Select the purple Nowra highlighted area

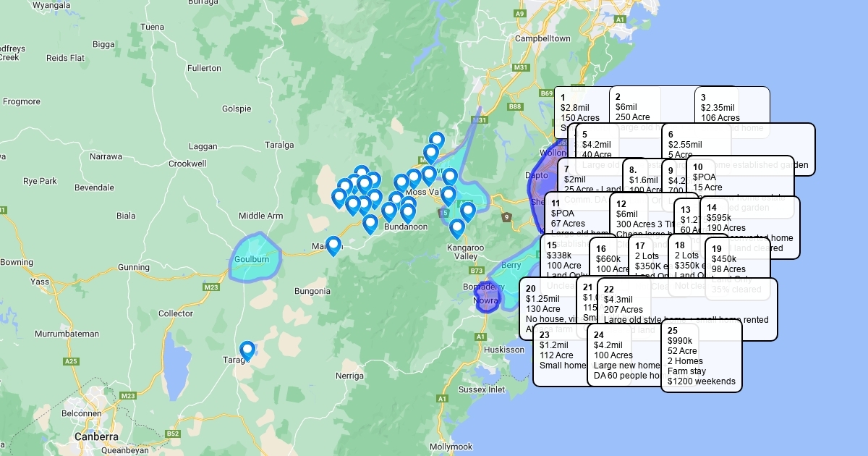488,299
